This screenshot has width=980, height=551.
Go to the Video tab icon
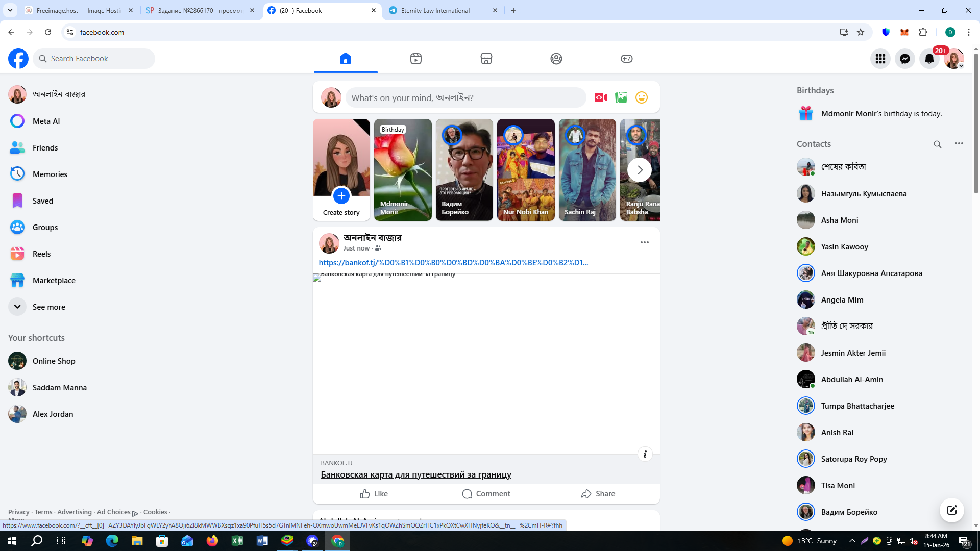(415, 59)
